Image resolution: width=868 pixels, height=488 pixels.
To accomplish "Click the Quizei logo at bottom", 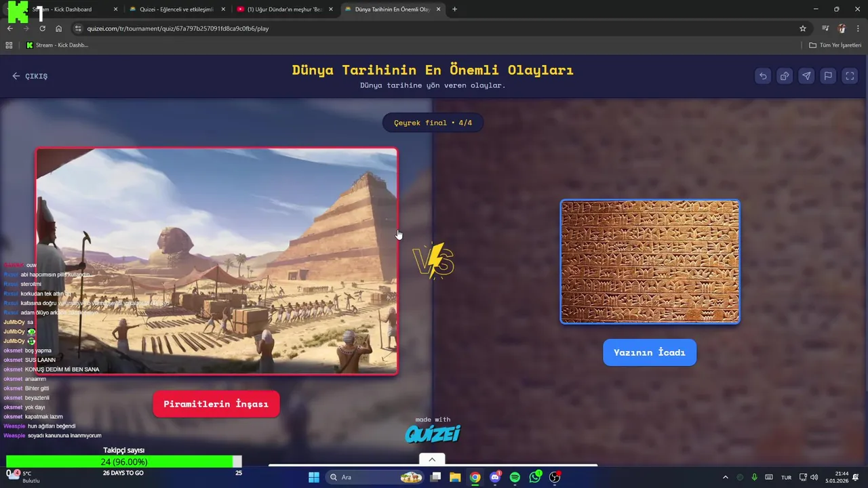I will 433,433.
